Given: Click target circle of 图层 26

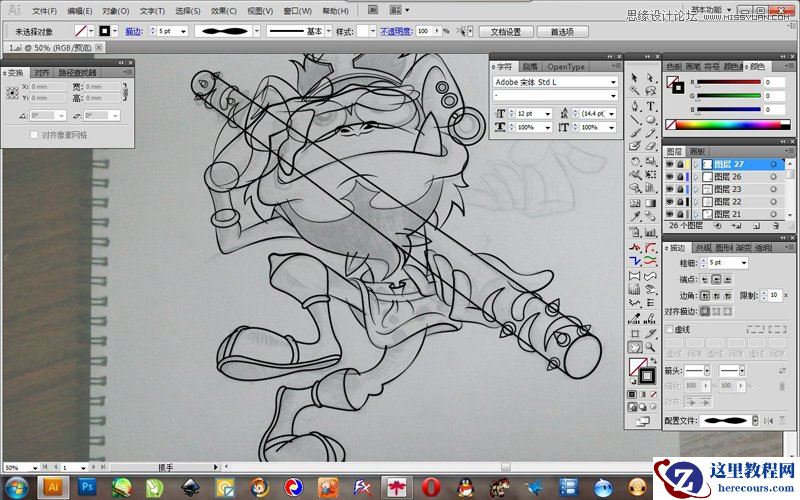Looking at the screenshot, I should point(773,177).
